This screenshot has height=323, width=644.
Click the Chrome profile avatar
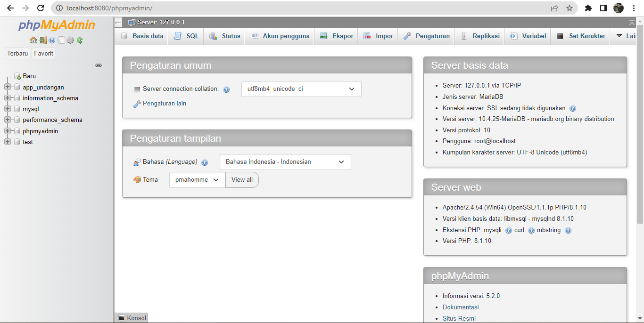(619, 8)
